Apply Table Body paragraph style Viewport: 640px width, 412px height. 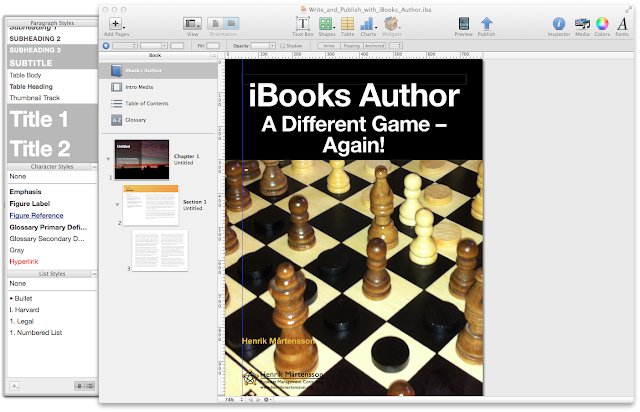[x=52, y=75]
